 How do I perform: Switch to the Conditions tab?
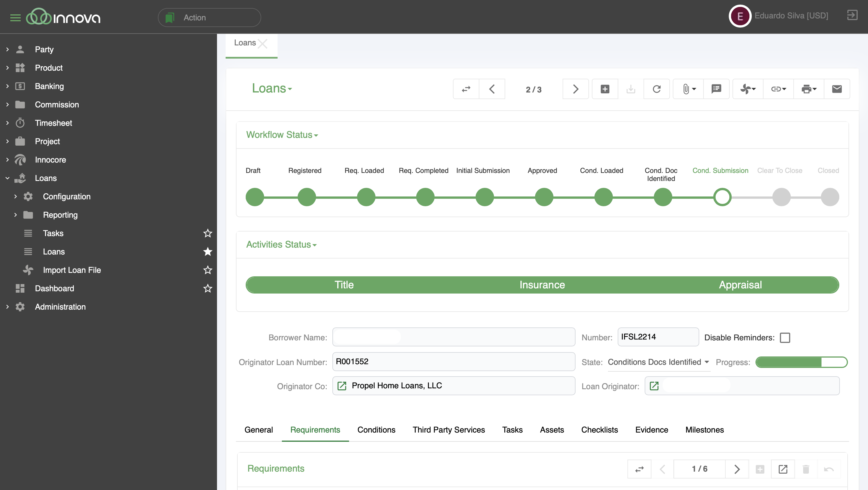pos(376,430)
